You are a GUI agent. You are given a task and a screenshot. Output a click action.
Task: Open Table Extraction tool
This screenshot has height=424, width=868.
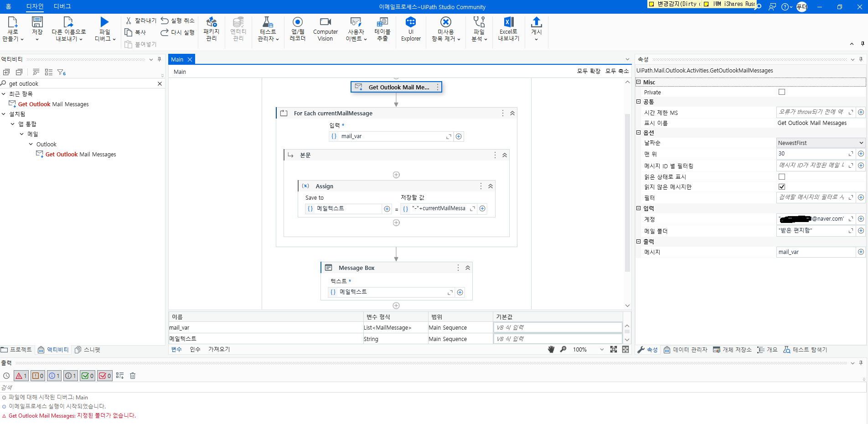pos(382,21)
